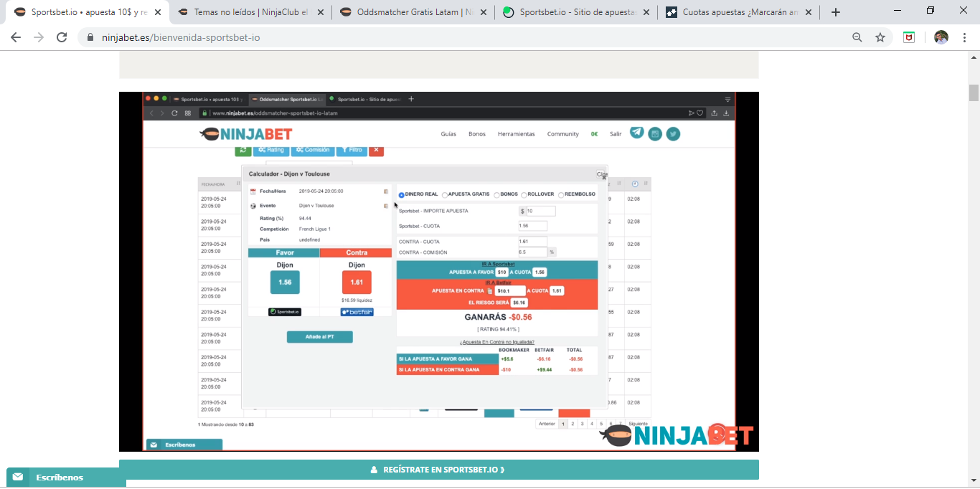Open the Chrome profile avatar
980x489 pixels.
click(x=941, y=37)
